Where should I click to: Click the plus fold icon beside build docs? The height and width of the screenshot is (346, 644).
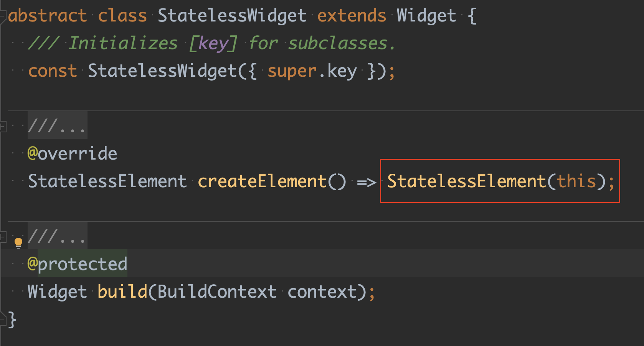tap(3, 237)
